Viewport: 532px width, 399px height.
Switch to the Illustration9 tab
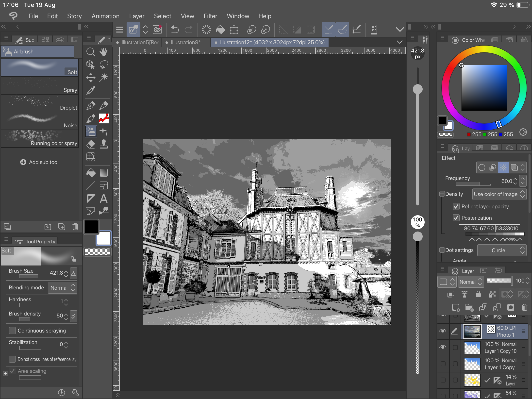pyautogui.click(x=186, y=42)
